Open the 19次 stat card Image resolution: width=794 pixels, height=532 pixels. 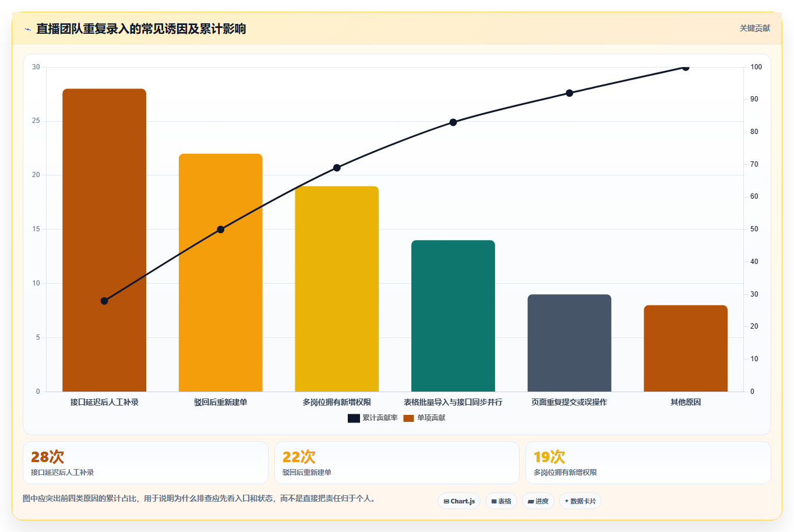coord(648,463)
